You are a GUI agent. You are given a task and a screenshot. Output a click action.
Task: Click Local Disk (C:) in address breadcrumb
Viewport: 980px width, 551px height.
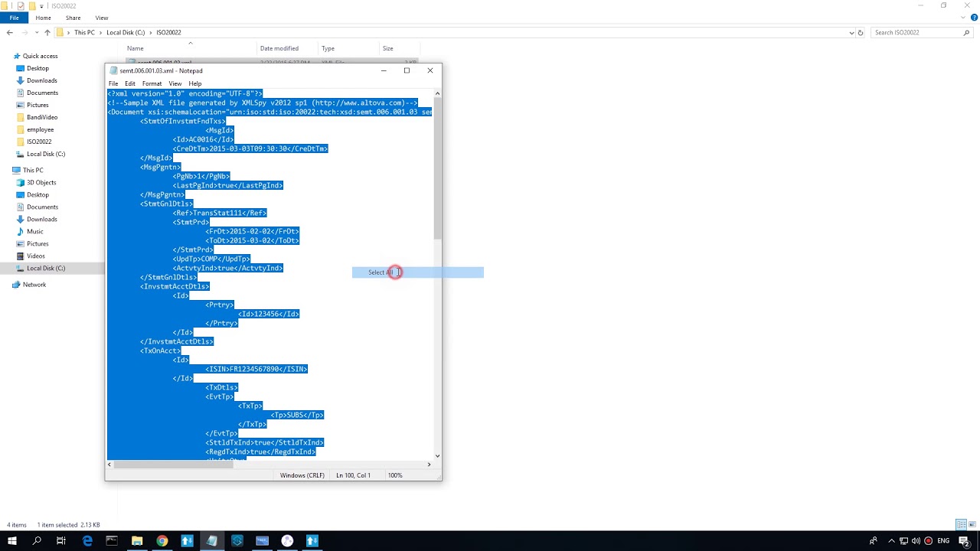pos(126,33)
